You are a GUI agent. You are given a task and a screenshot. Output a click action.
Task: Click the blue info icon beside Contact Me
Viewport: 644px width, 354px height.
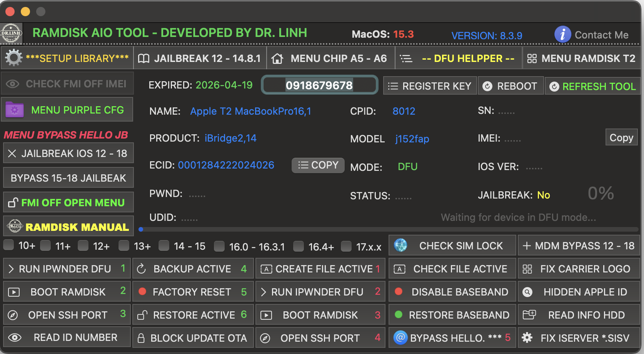[562, 34]
